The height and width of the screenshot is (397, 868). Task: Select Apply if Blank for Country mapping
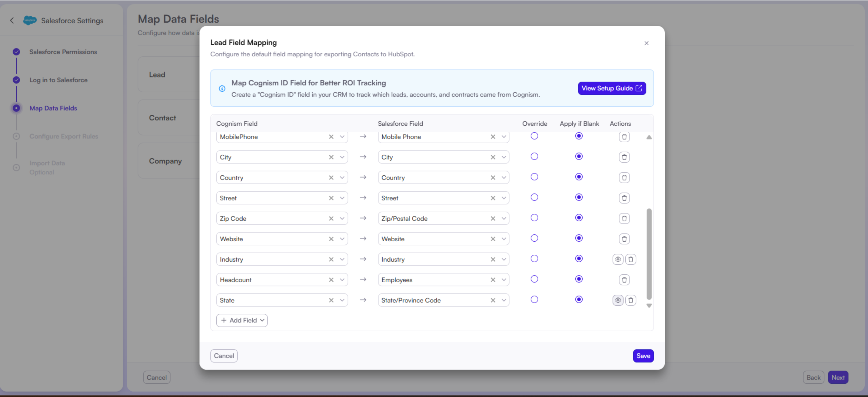coord(579,177)
